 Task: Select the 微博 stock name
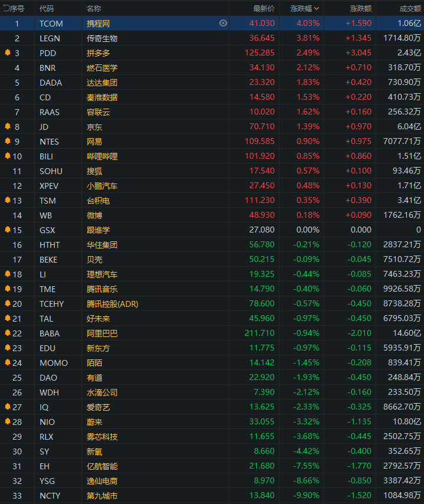[94, 215]
